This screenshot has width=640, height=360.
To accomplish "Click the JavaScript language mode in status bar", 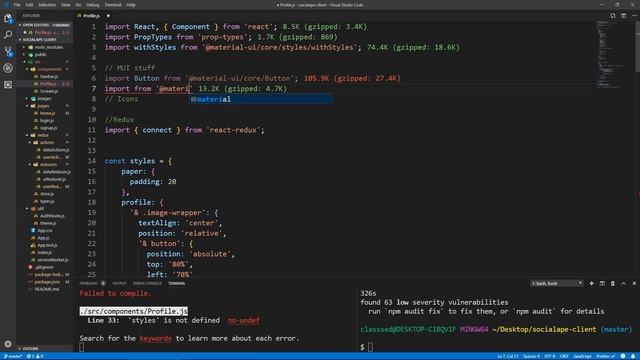I will coord(582,356).
